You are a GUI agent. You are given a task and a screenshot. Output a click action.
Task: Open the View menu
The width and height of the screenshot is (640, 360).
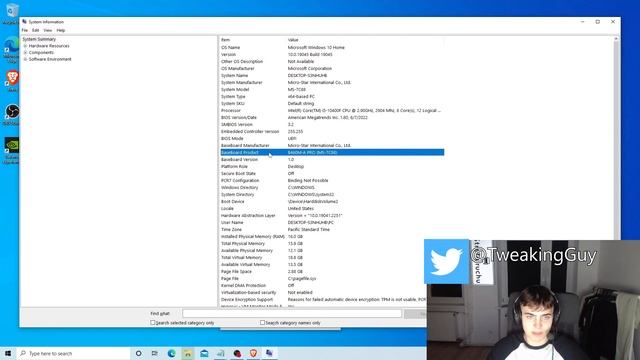[x=48, y=30]
